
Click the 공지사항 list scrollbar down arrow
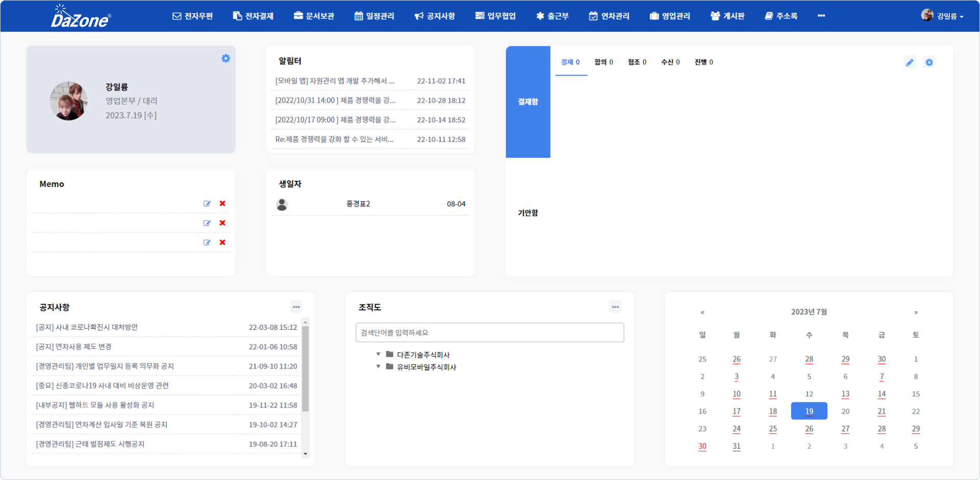point(305,453)
